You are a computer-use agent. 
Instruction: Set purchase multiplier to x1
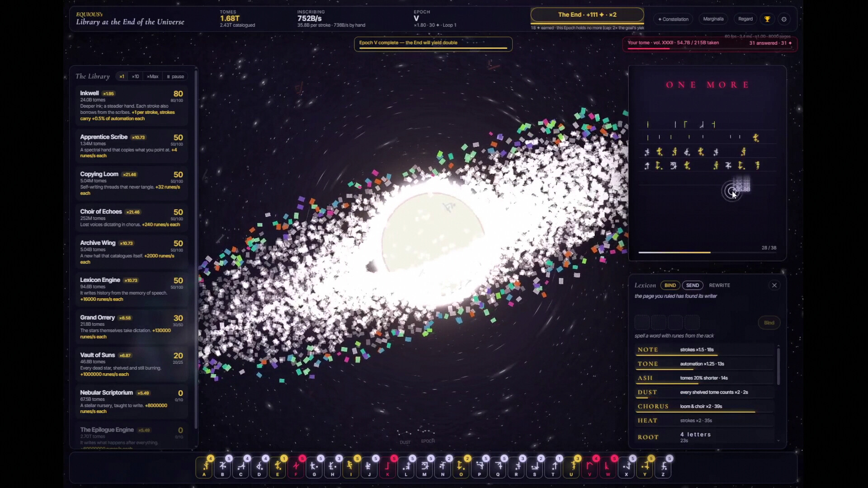[122, 76]
